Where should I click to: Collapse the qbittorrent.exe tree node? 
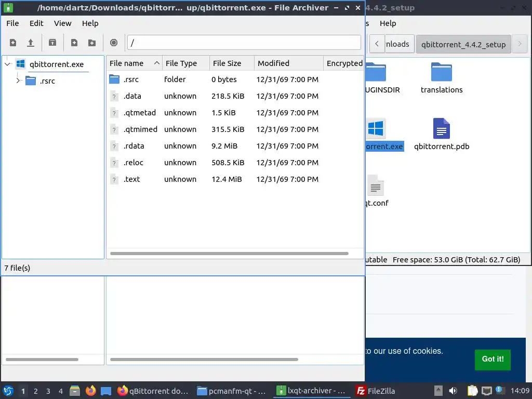(8, 64)
